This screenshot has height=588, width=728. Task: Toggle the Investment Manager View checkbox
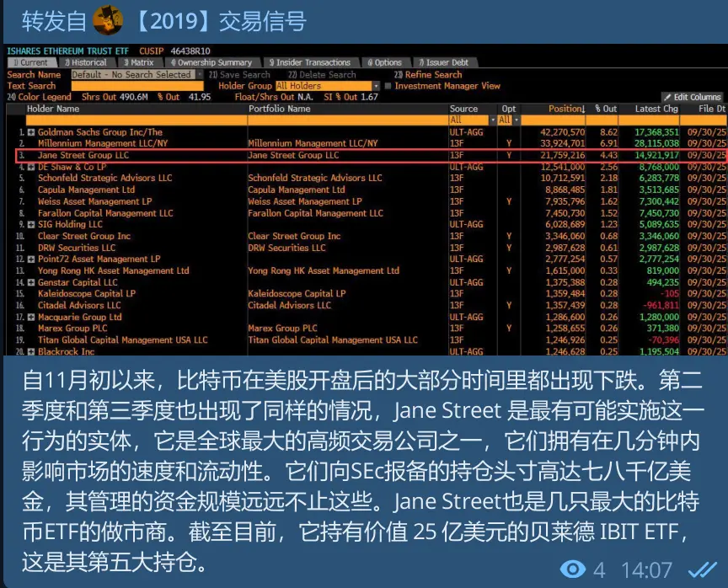[x=388, y=86]
